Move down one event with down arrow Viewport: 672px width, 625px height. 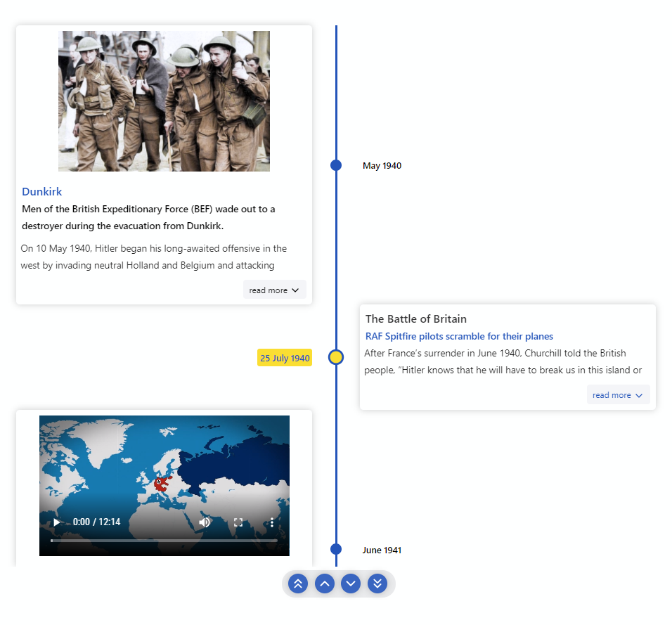(351, 584)
